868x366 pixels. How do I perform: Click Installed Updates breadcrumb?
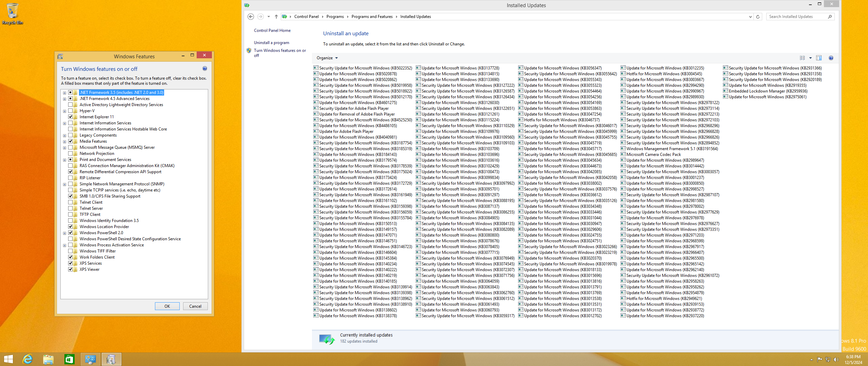pyautogui.click(x=415, y=17)
